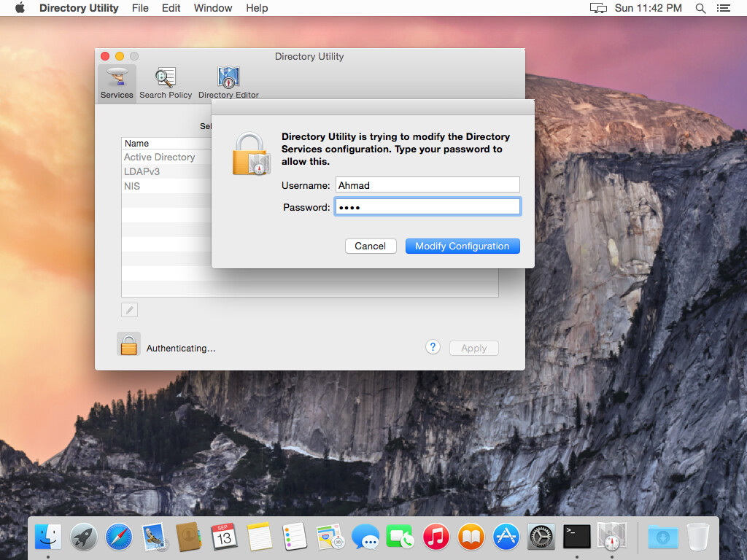The image size is (747, 560).
Task: Cancel the authentication dialog
Action: tap(371, 246)
